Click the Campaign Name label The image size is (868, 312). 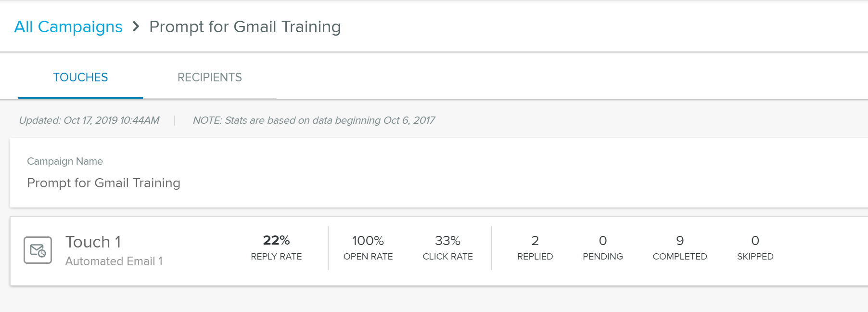65,161
